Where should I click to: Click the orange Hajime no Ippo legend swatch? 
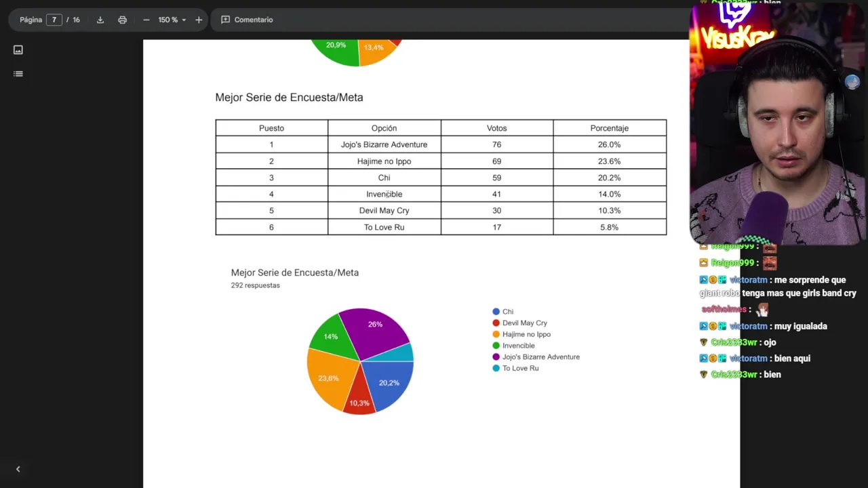tap(496, 334)
